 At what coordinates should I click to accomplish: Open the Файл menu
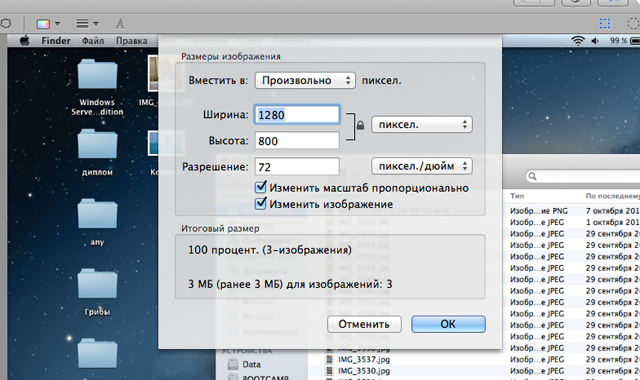click(93, 41)
